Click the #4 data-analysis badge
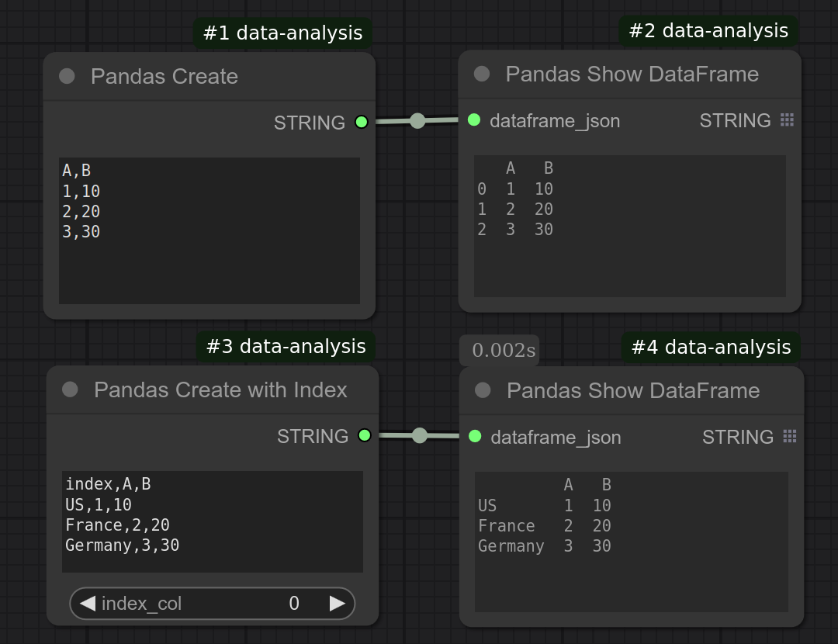The width and height of the screenshot is (838, 644). [x=711, y=347]
